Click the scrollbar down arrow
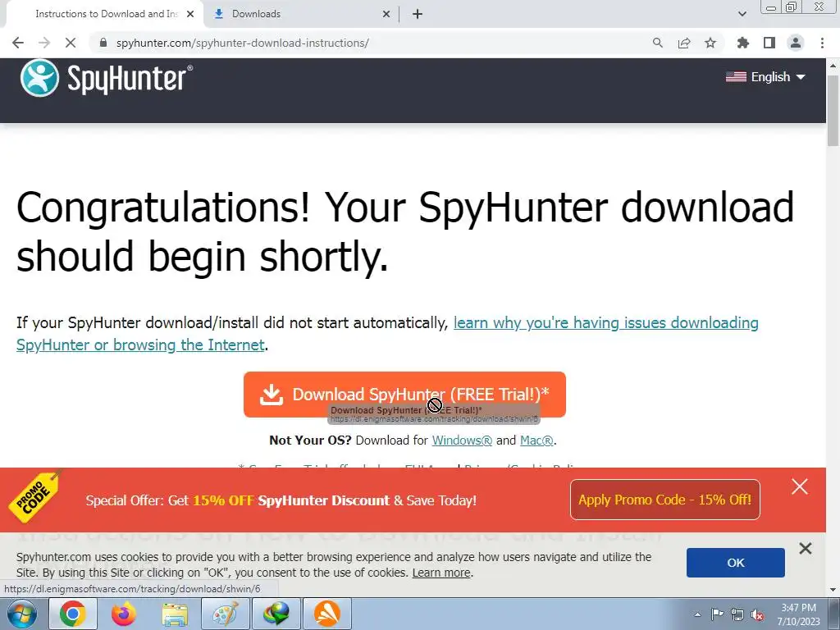840x630 pixels. [x=833, y=590]
